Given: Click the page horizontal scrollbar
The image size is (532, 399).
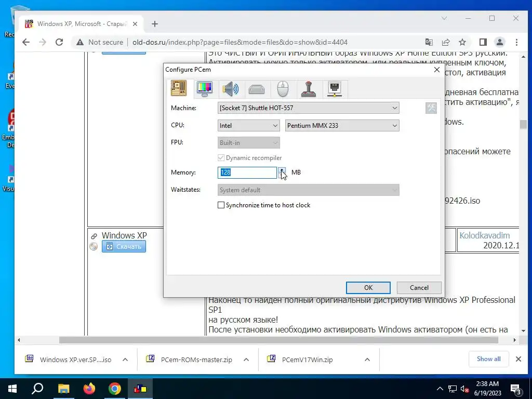Looking at the screenshot, I should (278, 340).
